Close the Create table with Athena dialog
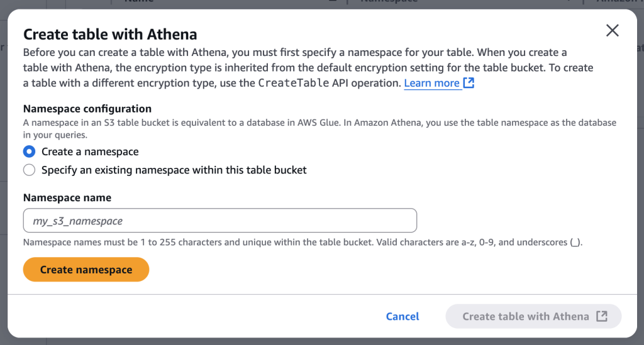The width and height of the screenshot is (644, 345). click(612, 31)
